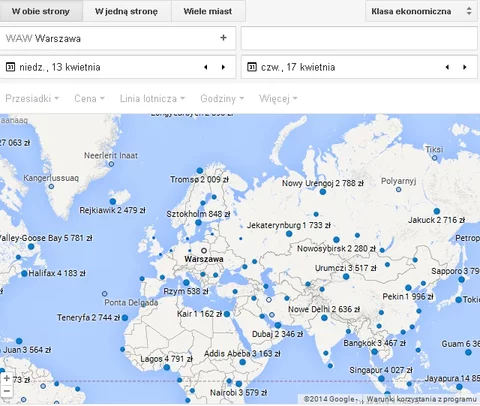
Task: Select the Singapur 4 027 zł marker
Action: [x=381, y=378]
